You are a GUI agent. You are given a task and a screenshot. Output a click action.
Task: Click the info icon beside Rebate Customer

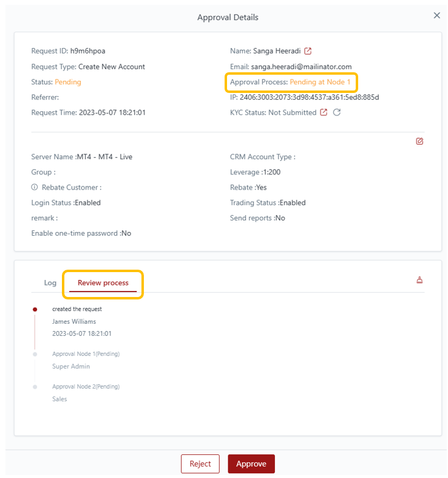[x=35, y=188]
